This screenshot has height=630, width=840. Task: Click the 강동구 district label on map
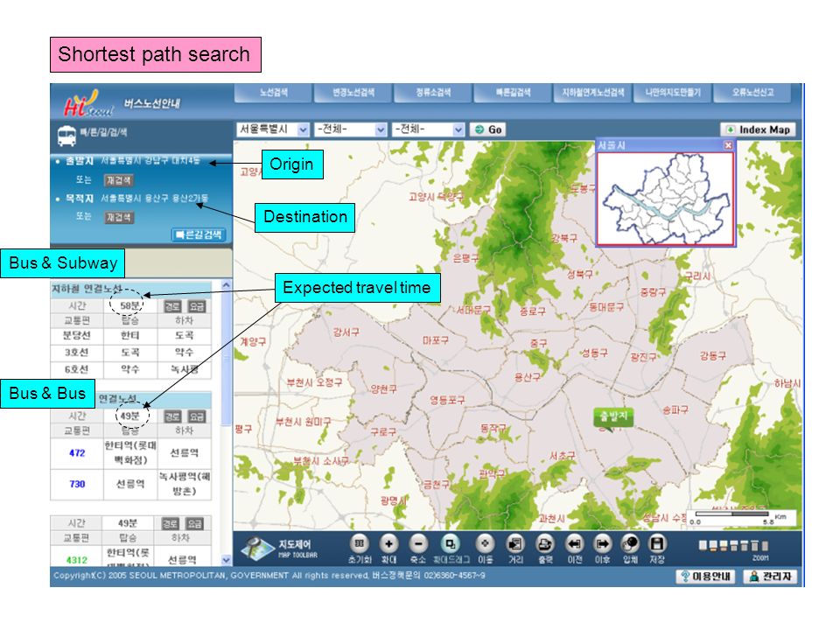713,356
